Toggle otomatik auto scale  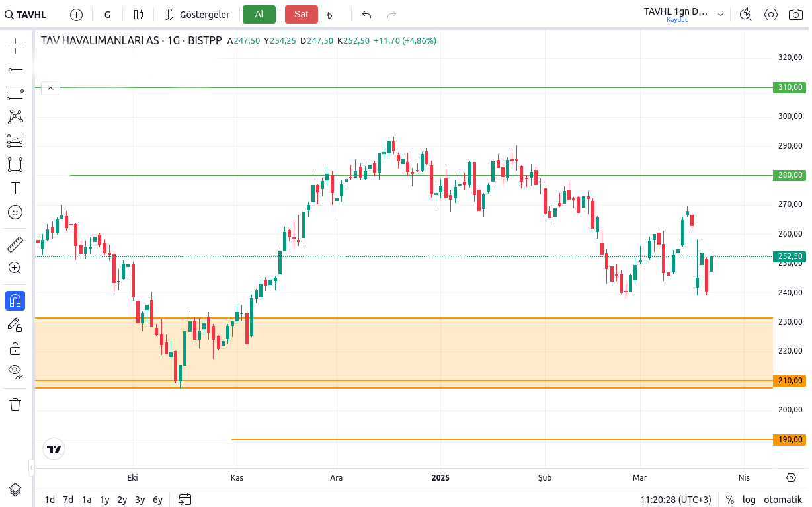tap(782, 500)
